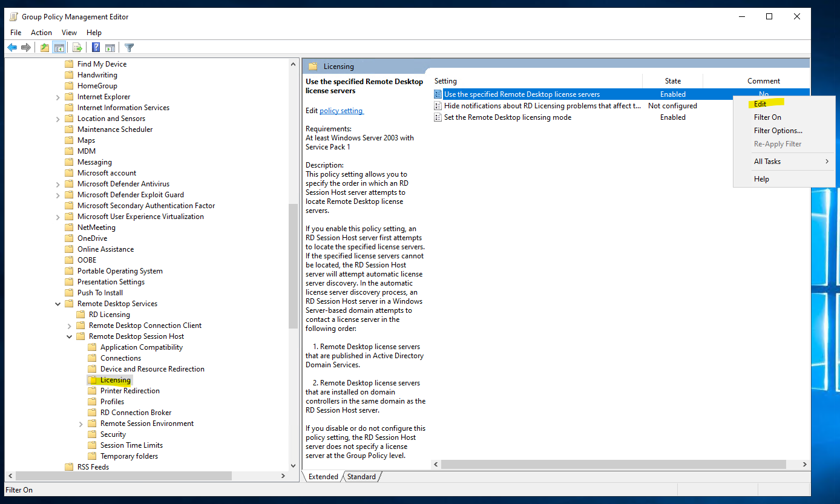Click settings list horizontal scrollbar left arrow
Screen dimensions: 840x504
436,465
